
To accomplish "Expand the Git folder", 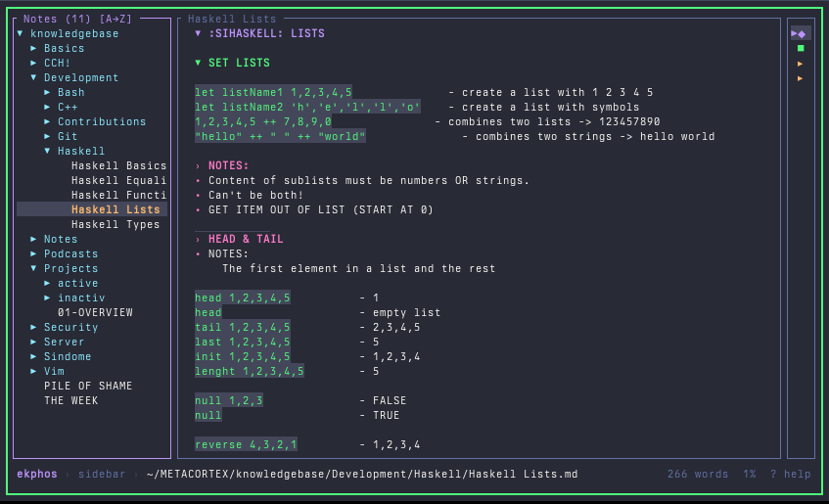I will (47, 136).
